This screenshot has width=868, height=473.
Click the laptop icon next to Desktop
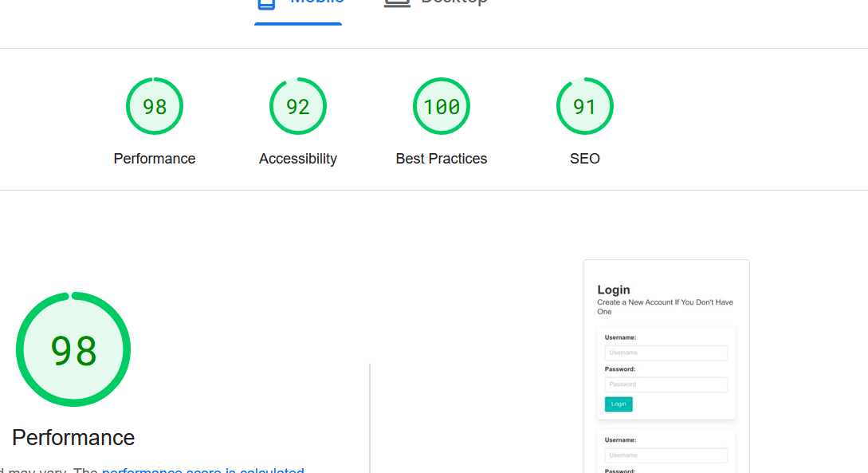tap(397, 2)
